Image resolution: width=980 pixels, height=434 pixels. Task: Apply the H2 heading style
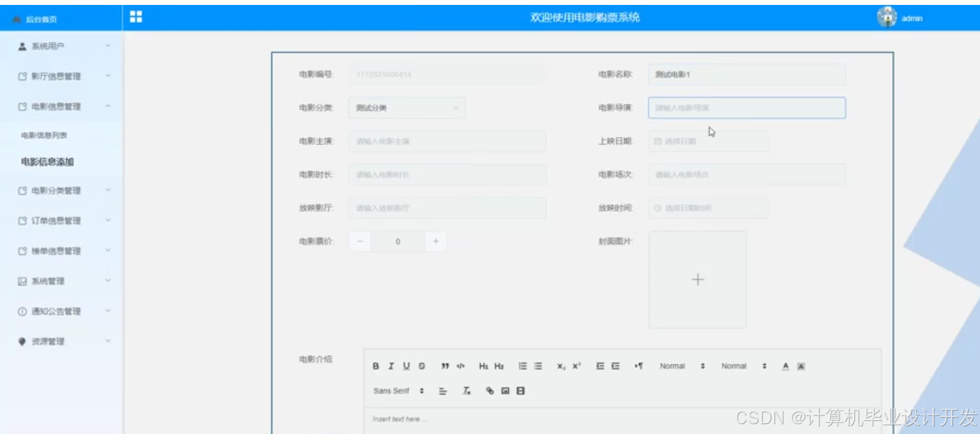[499, 366]
